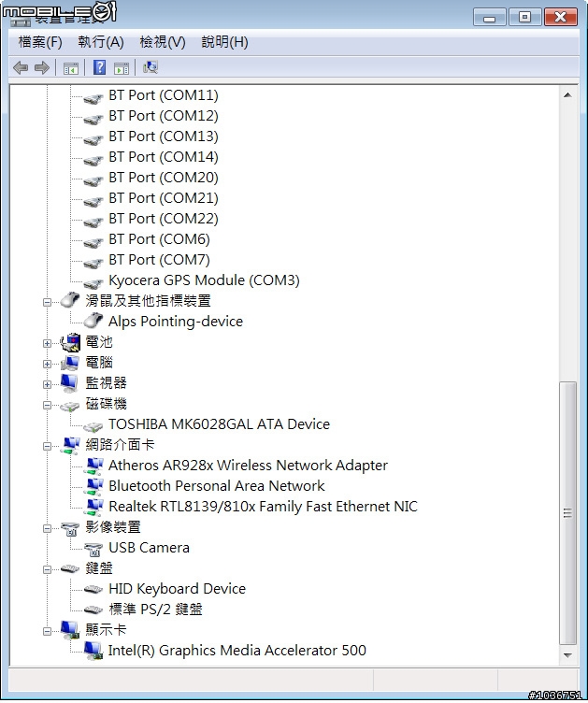The image size is (588, 703).
Task: Click the HID Keyboard Device icon
Action: pyautogui.click(x=93, y=589)
